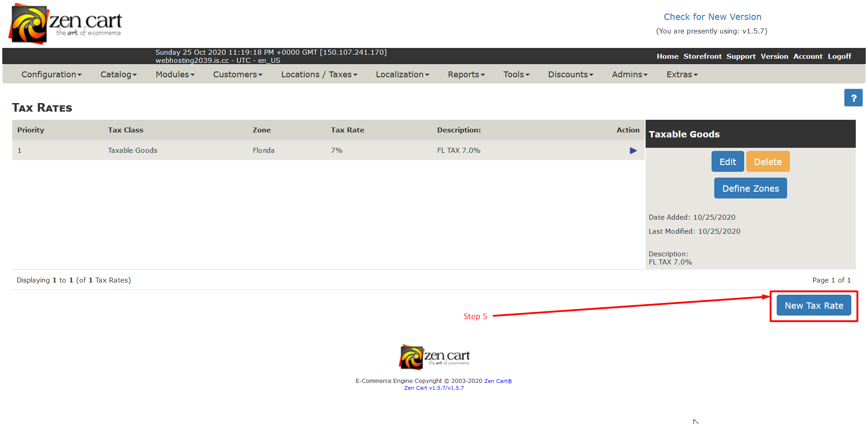Image resolution: width=868 pixels, height=424 pixels.
Task: Open the Discounts dropdown
Action: click(571, 75)
